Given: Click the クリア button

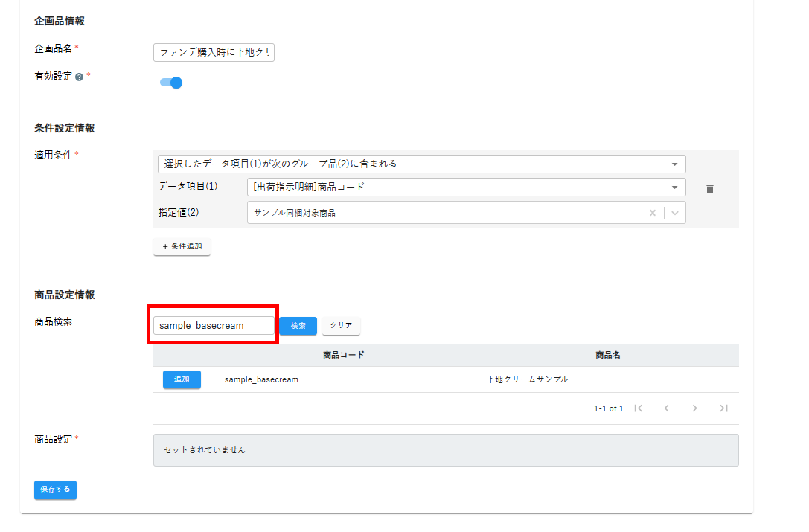Looking at the screenshot, I should tap(341, 326).
